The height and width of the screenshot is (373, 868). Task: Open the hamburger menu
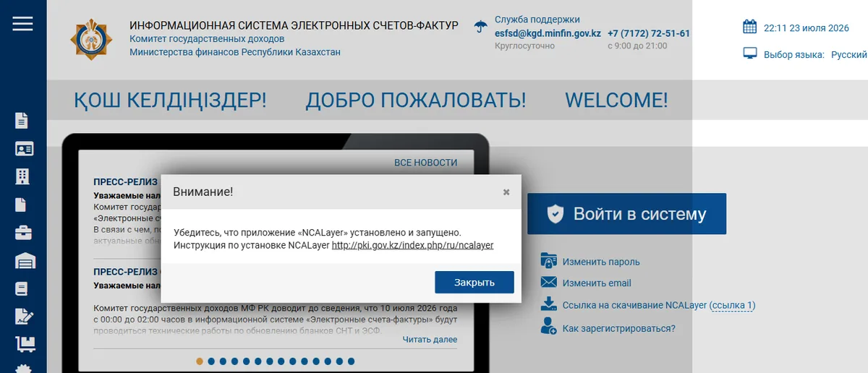23,24
